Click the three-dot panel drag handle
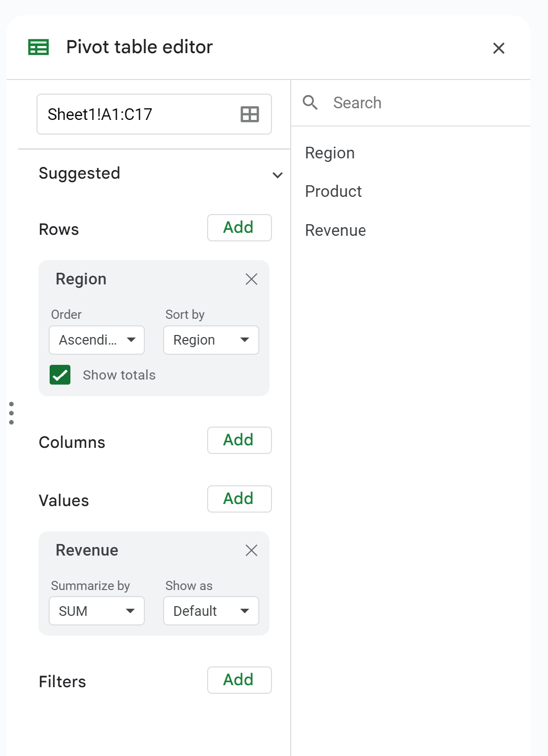The height and width of the screenshot is (756, 548). tap(11, 413)
